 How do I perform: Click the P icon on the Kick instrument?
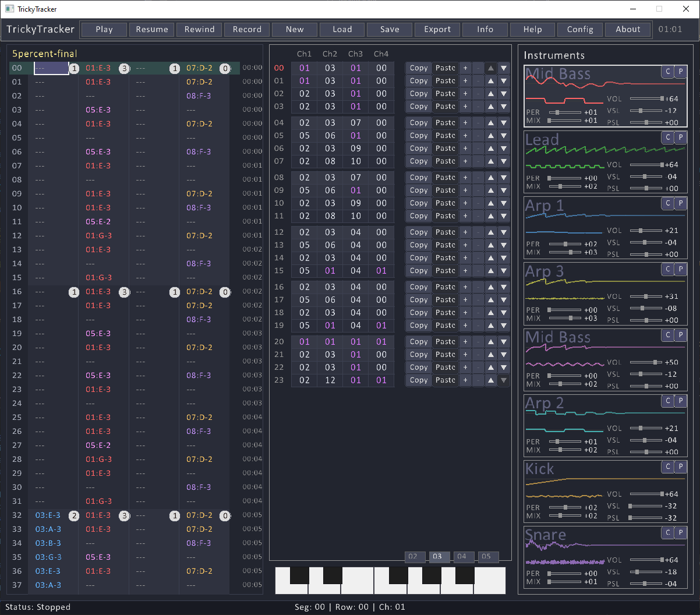(681, 466)
